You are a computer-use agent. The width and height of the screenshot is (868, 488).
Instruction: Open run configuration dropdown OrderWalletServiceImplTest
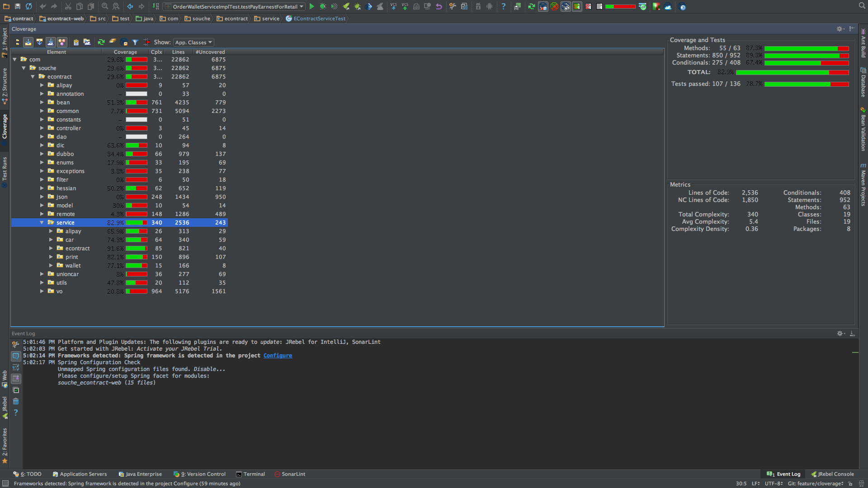(x=234, y=6)
